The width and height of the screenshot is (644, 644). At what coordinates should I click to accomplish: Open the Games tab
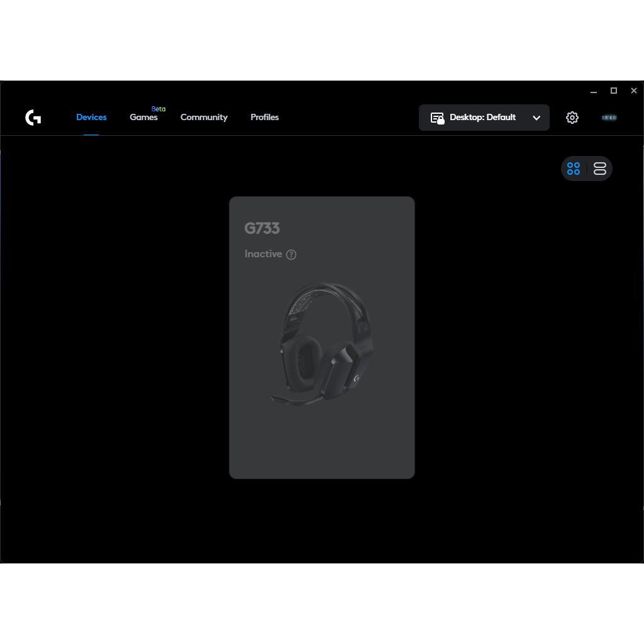[143, 117]
